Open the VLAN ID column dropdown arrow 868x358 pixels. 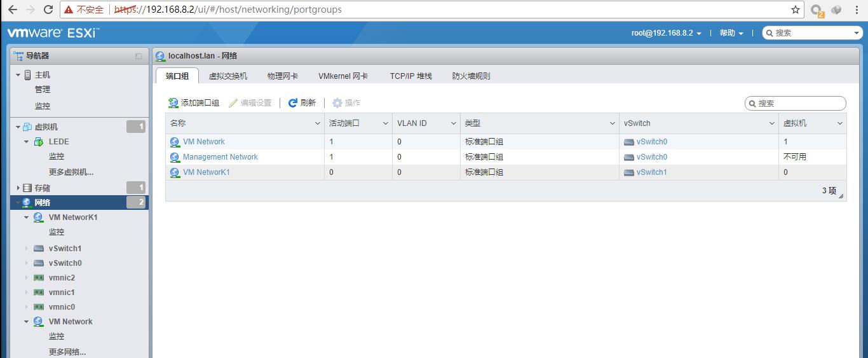pos(454,123)
